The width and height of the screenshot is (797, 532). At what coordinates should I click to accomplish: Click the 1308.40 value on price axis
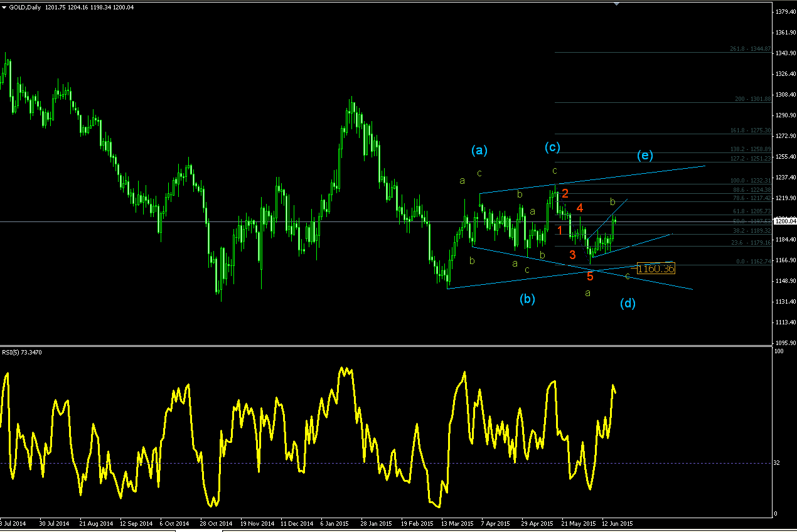(785, 95)
